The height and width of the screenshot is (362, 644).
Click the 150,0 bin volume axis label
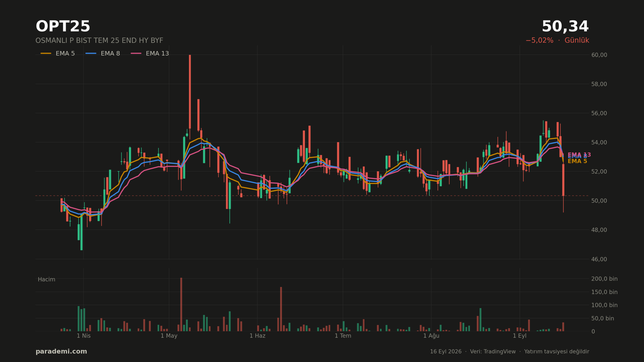click(x=604, y=292)
